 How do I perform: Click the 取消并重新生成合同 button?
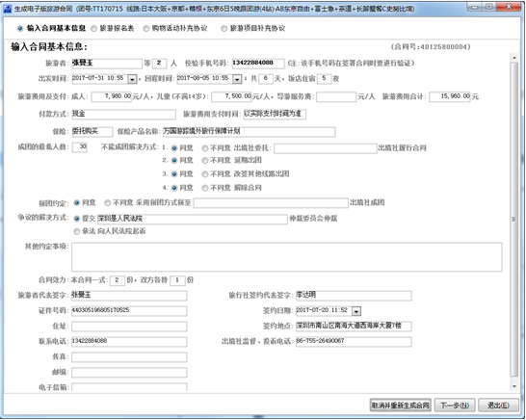pyautogui.click(x=400, y=406)
